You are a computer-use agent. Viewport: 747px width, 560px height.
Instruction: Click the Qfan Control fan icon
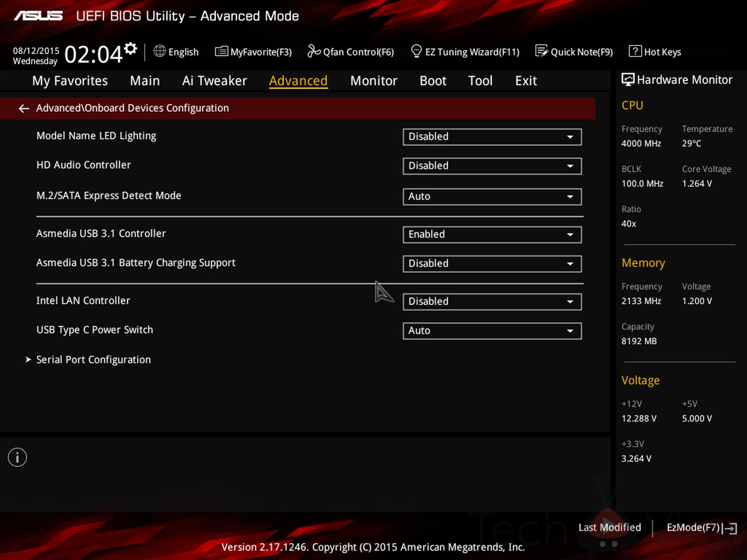pos(314,51)
